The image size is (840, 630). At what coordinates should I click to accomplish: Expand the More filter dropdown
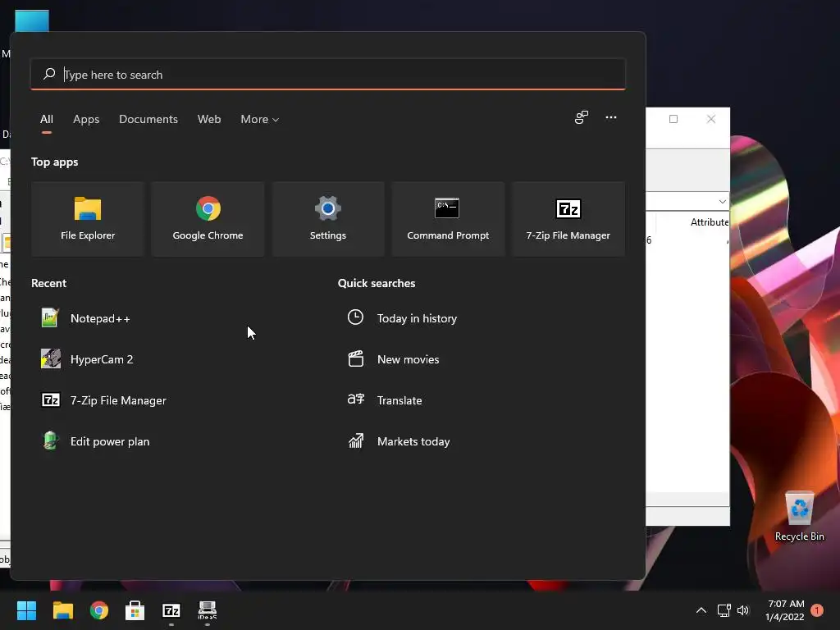260,119
